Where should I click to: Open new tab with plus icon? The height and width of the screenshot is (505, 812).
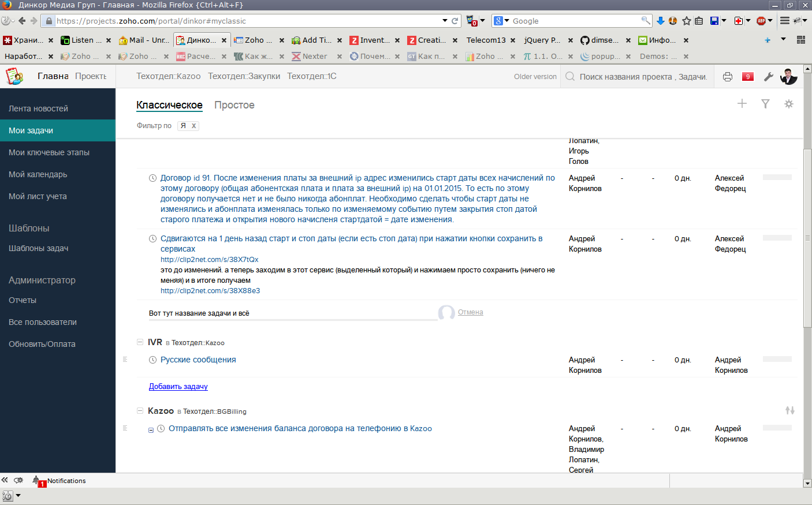[x=768, y=40]
